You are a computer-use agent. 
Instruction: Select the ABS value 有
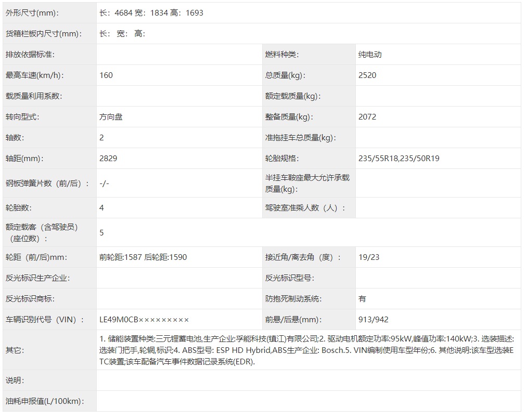click(362, 299)
